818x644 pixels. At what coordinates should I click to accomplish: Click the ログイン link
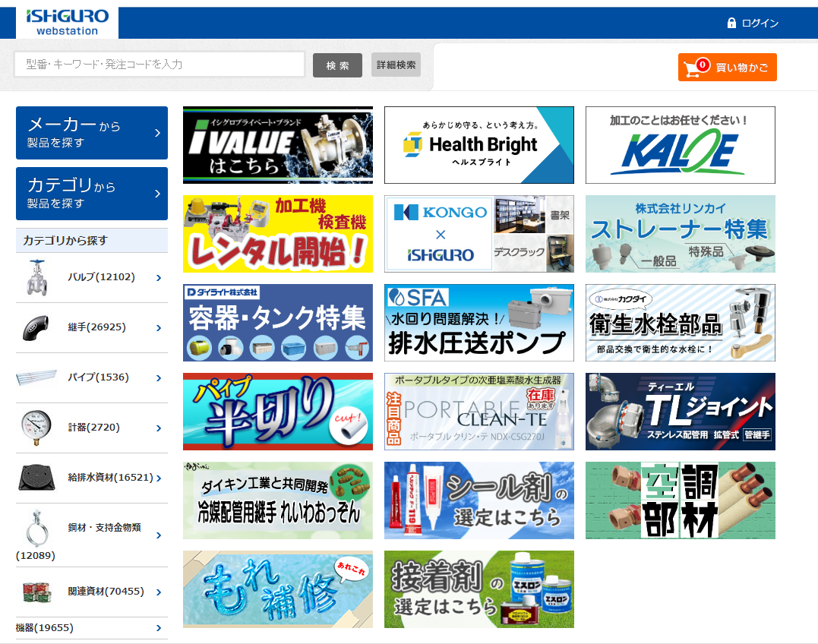[x=760, y=24]
